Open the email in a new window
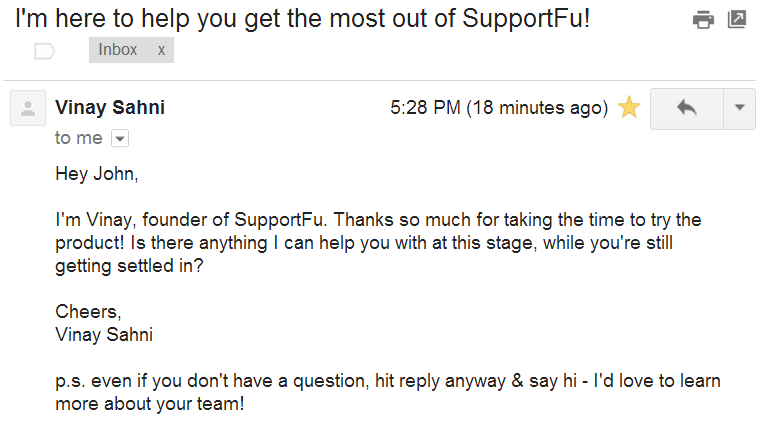The image size is (760, 426). [737, 19]
